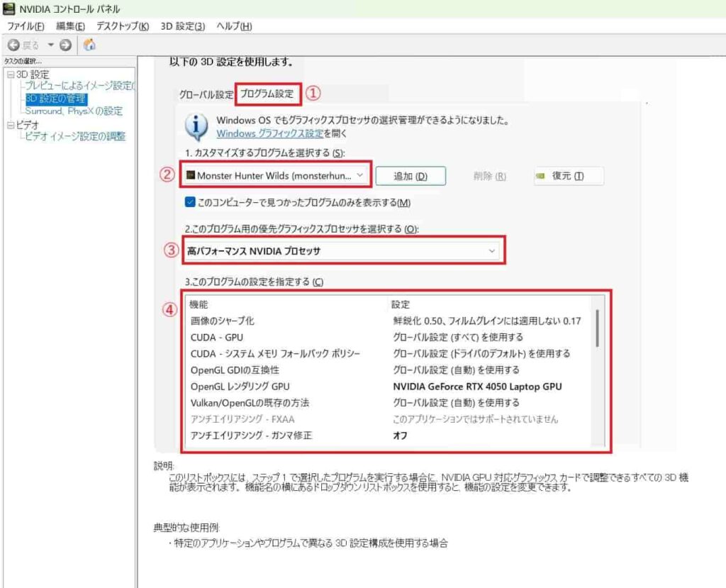Click the Back arrow toolbar icon
The image size is (726, 588).
[14, 45]
